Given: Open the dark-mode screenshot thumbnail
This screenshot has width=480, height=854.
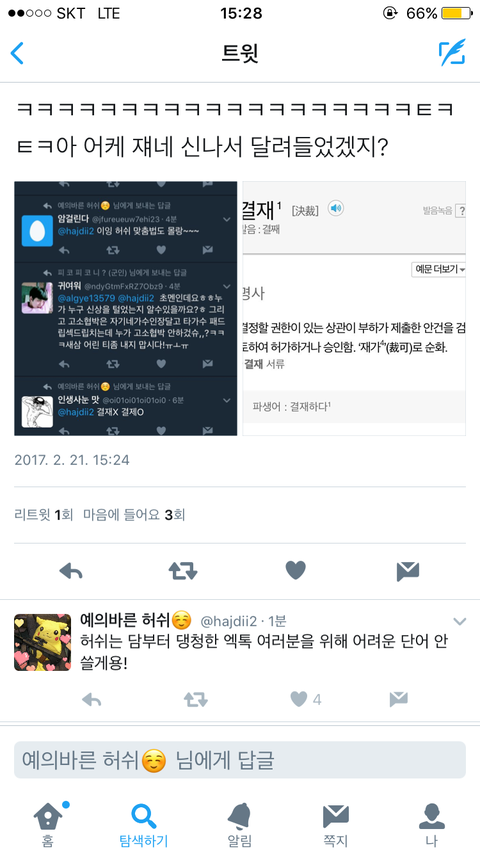Looking at the screenshot, I should point(126,308).
